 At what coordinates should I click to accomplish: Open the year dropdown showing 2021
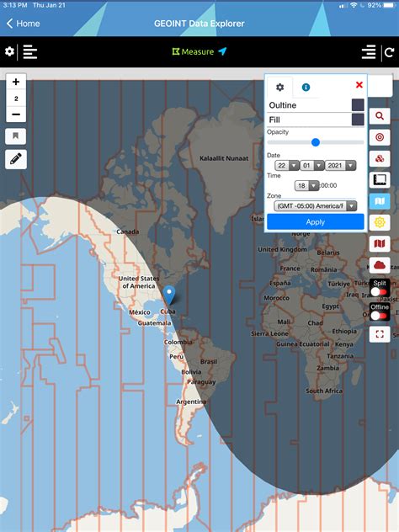point(340,166)
